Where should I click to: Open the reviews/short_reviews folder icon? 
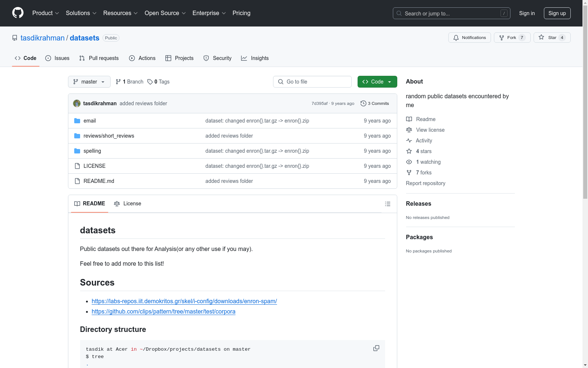(77, 136)
